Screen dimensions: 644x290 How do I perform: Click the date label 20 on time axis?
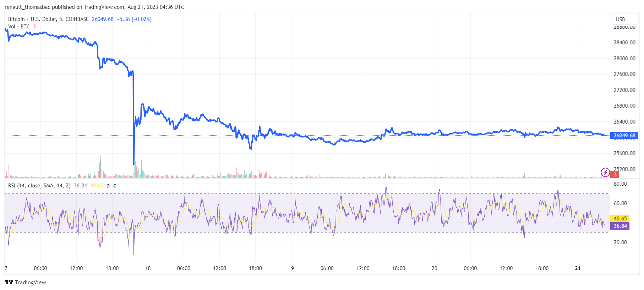pyautogui.click(x=434, y=268)
